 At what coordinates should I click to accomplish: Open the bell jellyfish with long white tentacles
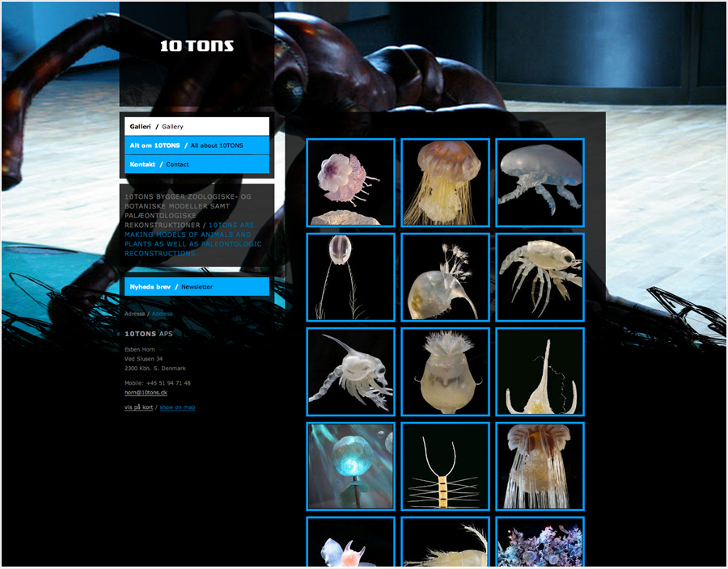point(540,466)
